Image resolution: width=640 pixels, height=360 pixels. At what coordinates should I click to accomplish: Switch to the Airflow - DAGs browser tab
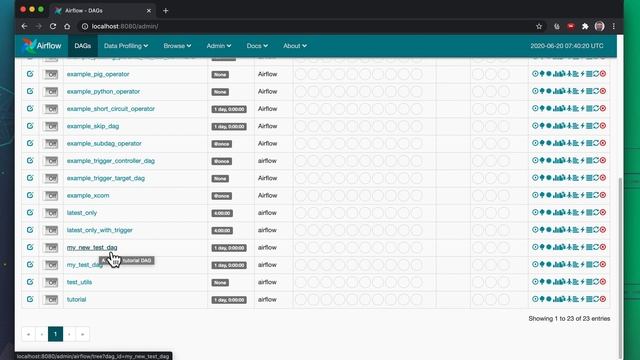click(102, 11)
